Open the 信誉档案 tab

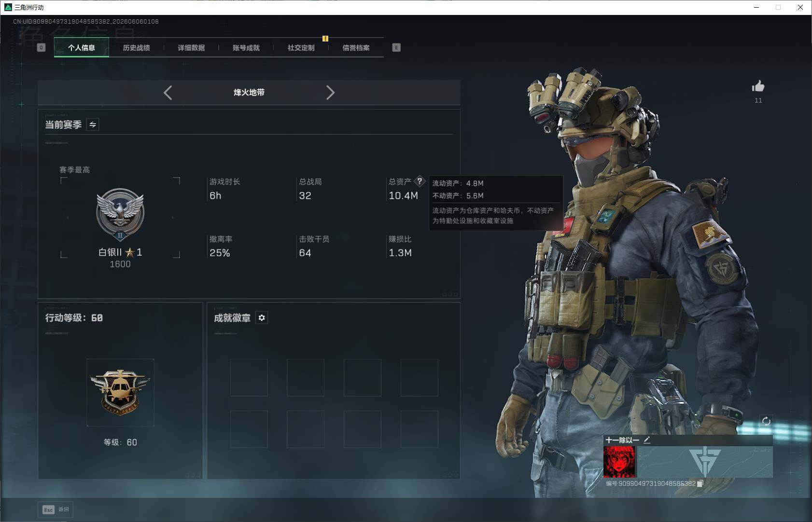[356, 48]
